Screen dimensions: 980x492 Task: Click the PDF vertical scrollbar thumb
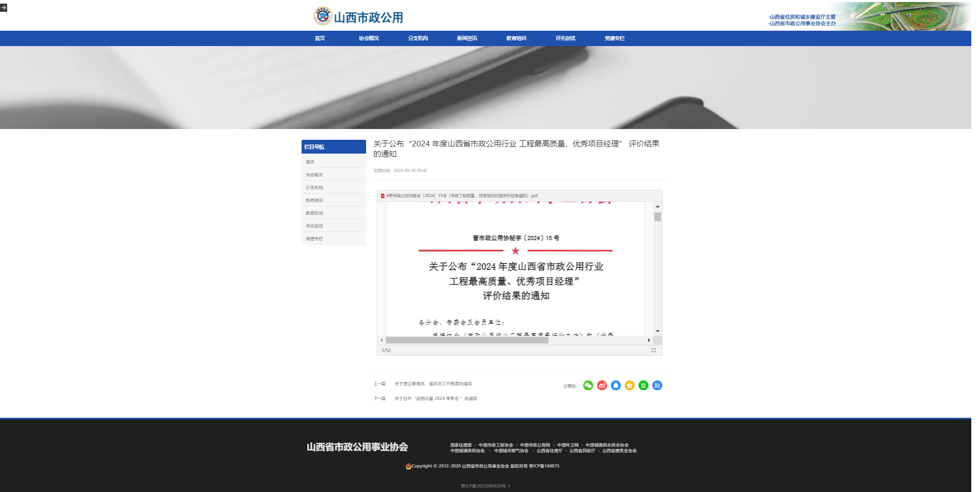click(657, 217)
